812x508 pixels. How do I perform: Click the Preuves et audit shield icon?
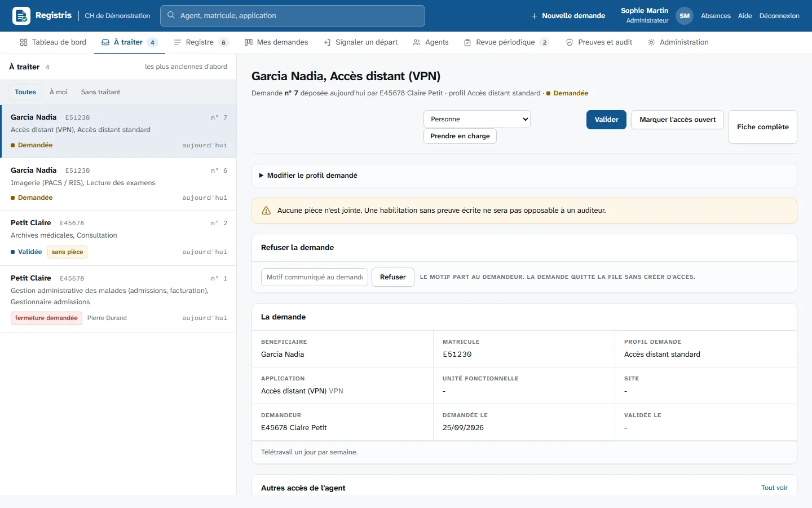coord(570,42)
